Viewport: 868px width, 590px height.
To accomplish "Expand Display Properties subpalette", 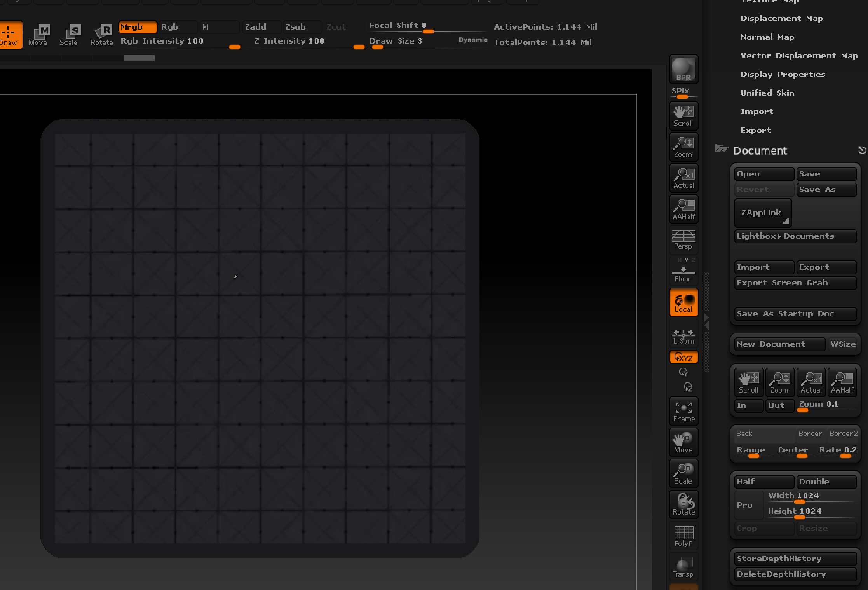I will [x=783, y=75].
